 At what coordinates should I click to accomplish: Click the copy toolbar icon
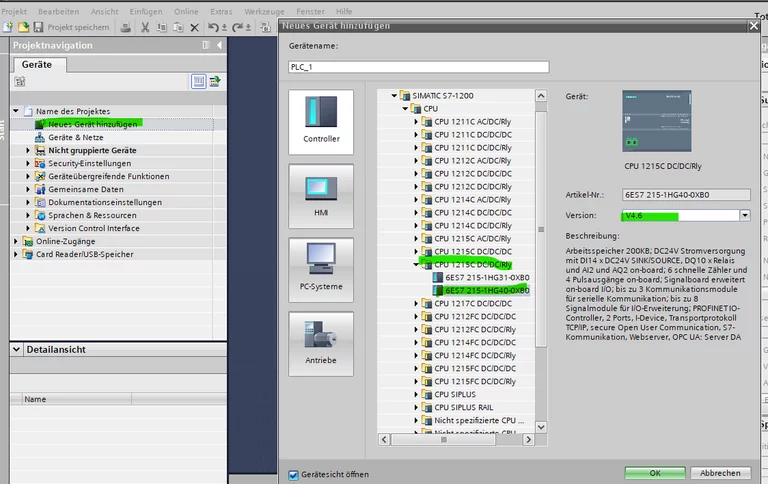coord(162,27)
